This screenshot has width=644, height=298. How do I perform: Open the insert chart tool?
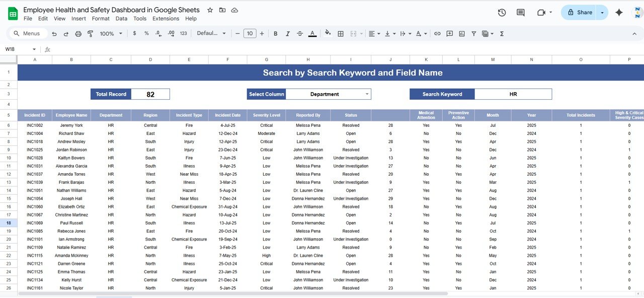(x=461, y=34)
